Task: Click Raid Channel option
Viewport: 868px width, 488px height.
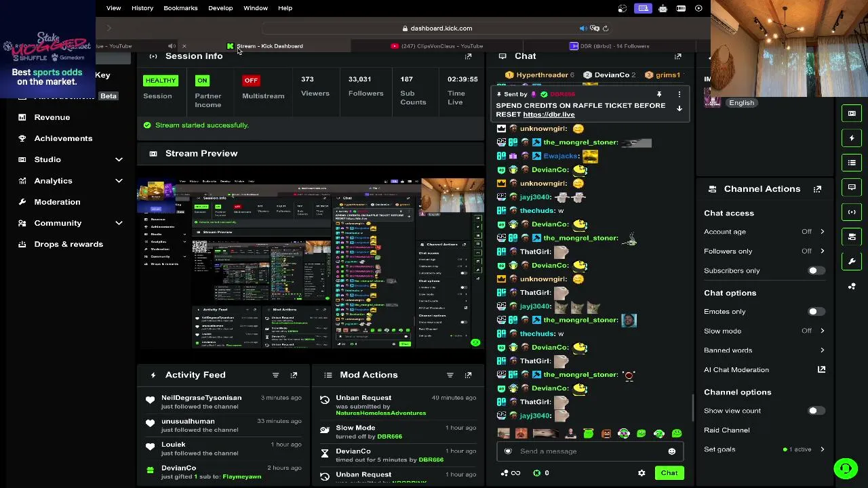Action: coord(727,430)
